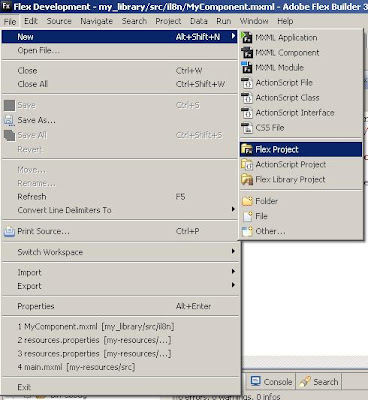Click the Other wizard icon
The image size is (368, 400).
[x=247, y=231]
